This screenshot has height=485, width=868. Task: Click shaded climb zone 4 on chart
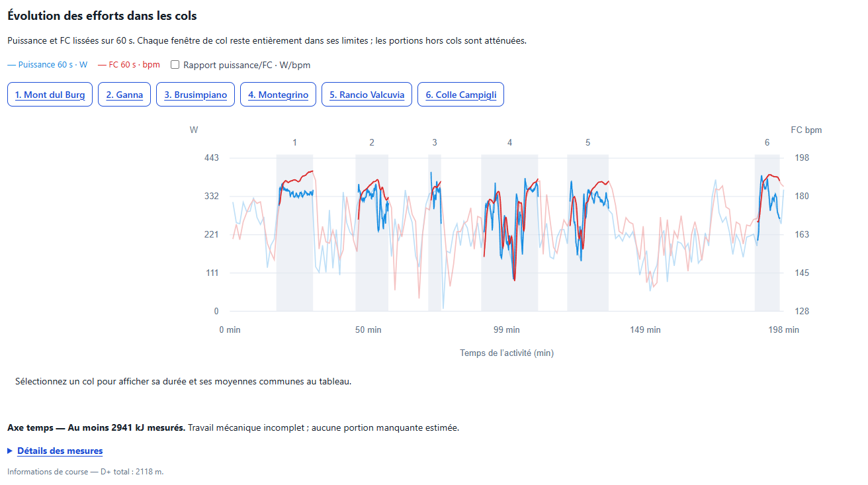509,233
